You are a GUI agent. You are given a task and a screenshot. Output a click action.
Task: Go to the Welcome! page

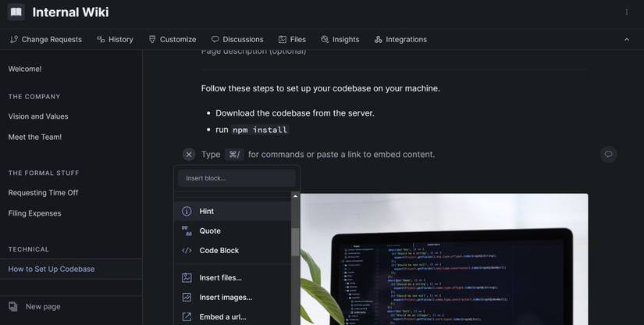coord(25,69)
